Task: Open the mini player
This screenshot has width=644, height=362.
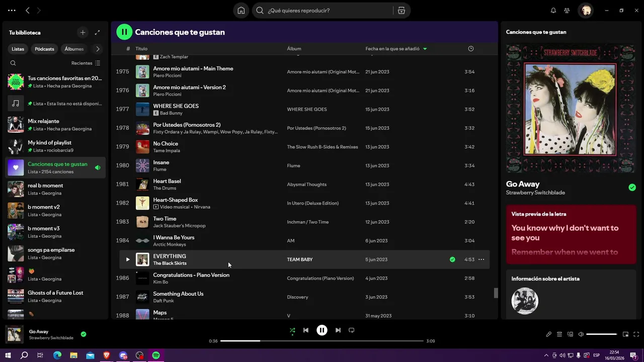Action: [625, 334]
